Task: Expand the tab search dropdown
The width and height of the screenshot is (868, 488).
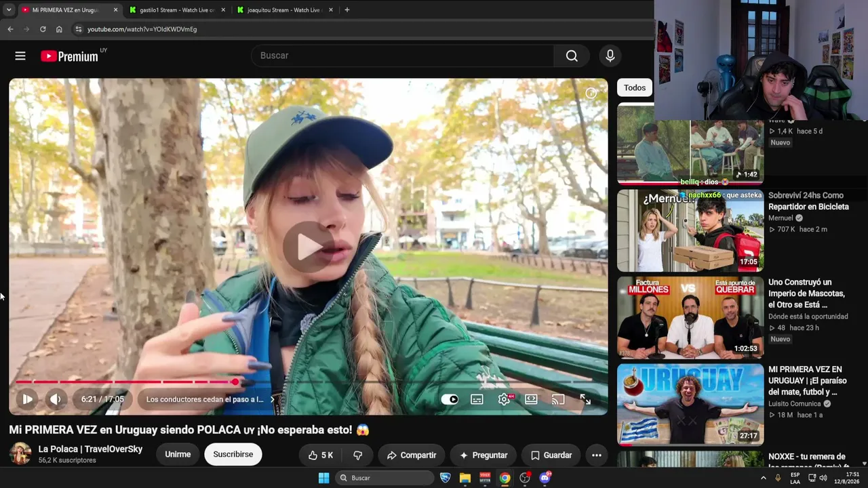Action: (9, 10)
